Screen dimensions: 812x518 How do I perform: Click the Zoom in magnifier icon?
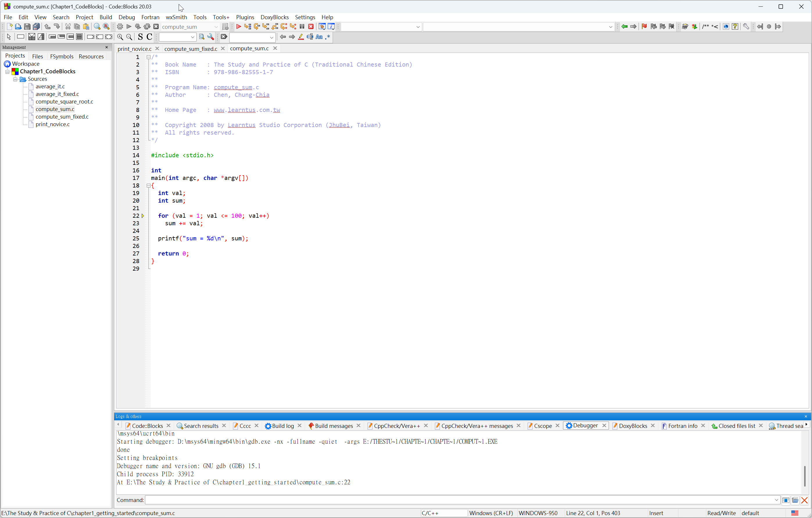point(120,37)
